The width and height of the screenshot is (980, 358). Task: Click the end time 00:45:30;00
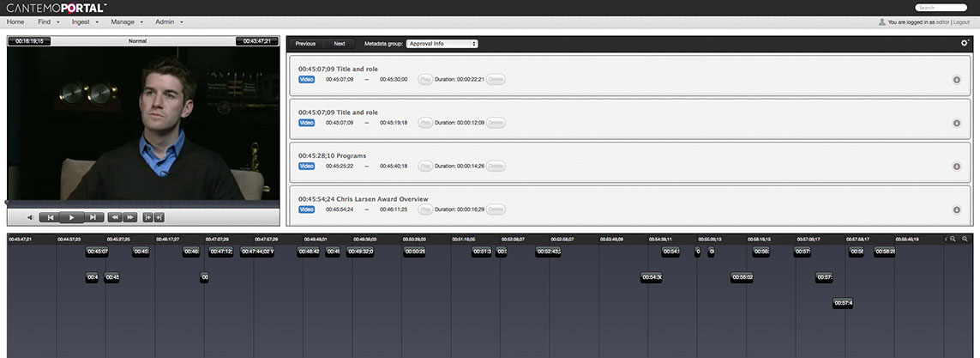coord(394,80)
